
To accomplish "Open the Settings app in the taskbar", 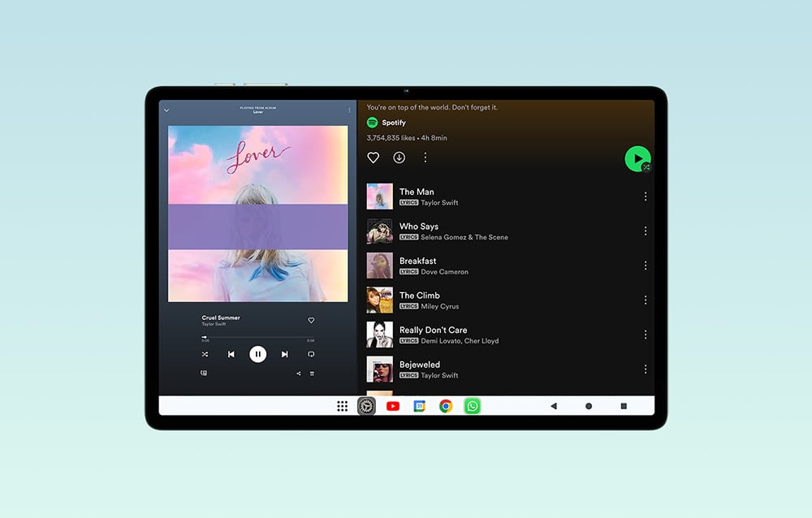I will click(367, 406).
